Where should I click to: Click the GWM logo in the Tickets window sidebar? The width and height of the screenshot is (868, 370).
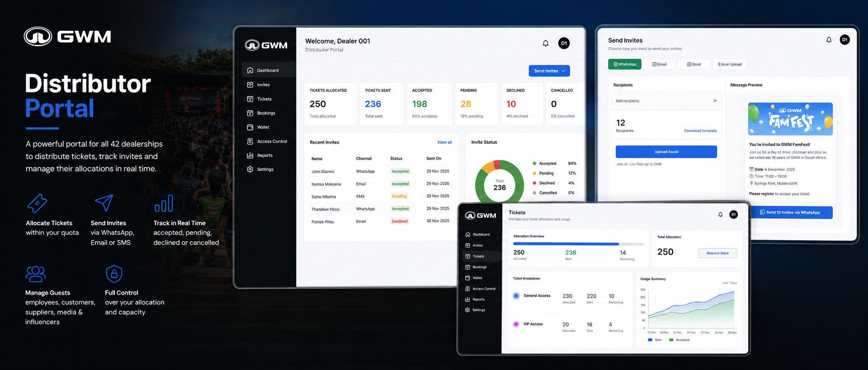pos(481,215)
